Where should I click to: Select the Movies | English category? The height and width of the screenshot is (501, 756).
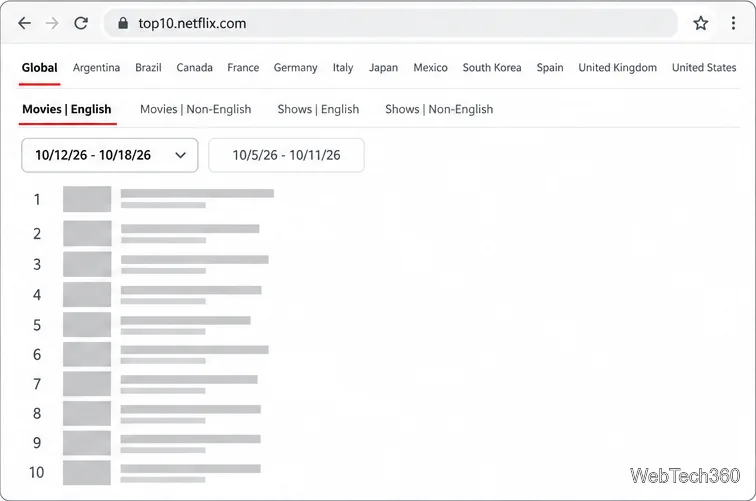point(67,109)
